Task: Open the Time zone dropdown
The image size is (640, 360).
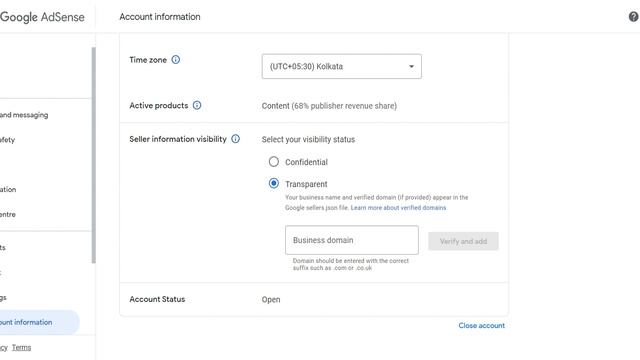Action: (342, 66)
